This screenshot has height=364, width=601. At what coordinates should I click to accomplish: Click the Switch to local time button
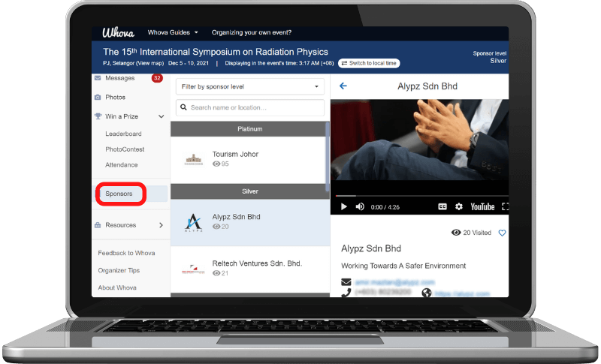tap(369, 64)
